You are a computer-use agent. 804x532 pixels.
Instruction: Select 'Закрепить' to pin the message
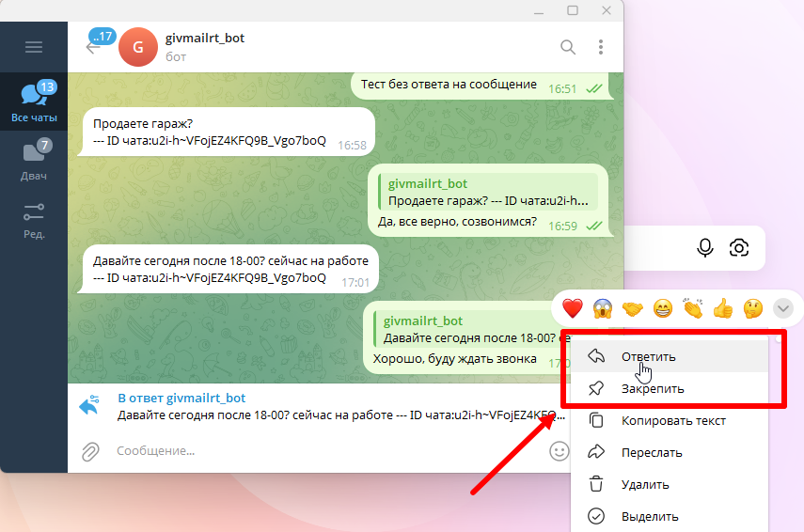652,388
